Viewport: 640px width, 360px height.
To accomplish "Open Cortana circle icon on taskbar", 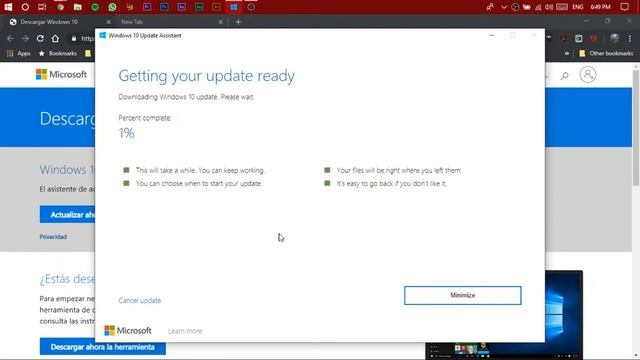I will pos(25,7).
